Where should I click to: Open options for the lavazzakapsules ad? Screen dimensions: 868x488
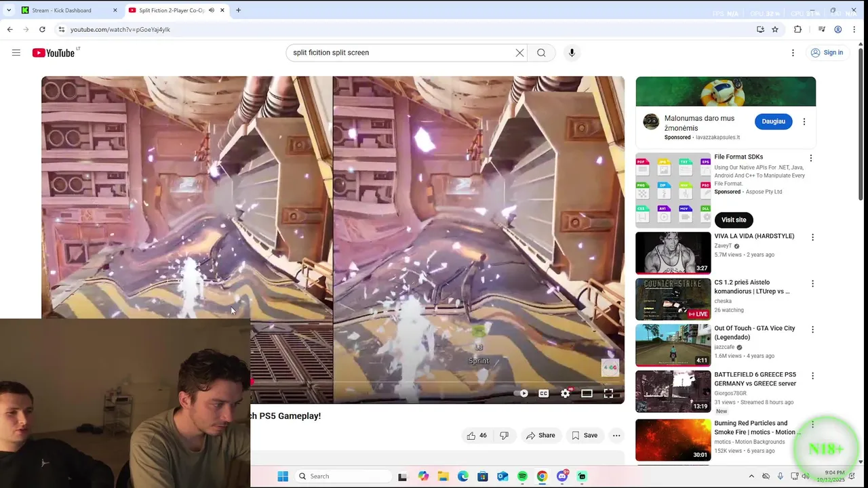pyautogui.click(x=804, y=122)
